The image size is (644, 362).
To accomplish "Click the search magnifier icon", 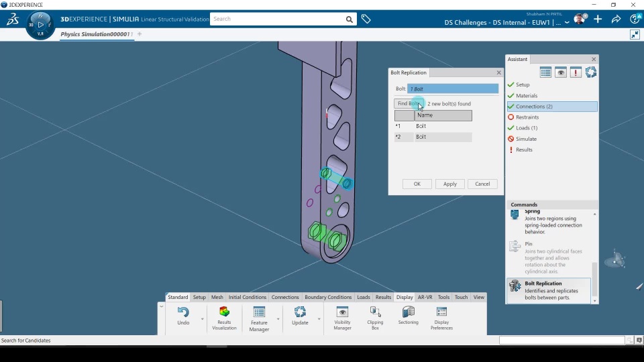I will coord(349,19).
